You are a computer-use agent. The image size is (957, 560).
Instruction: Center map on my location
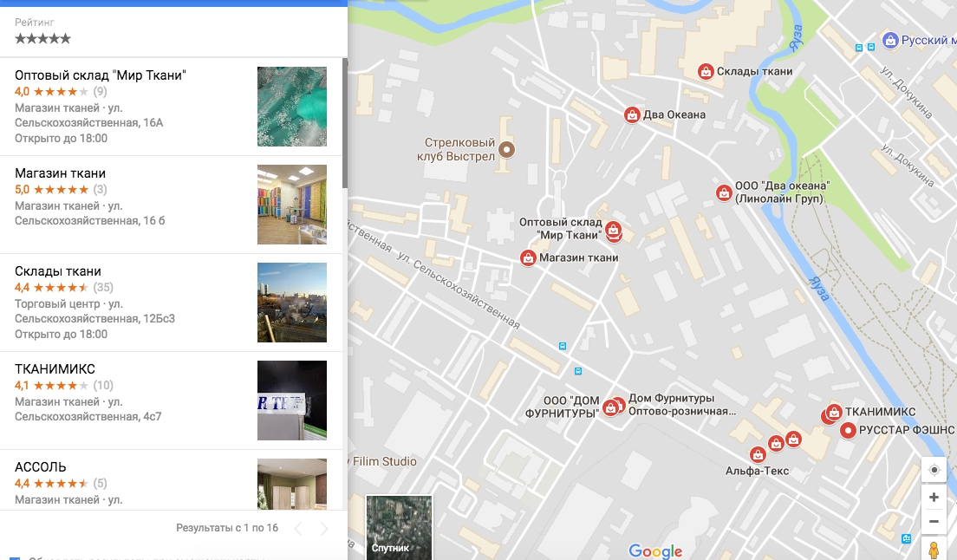tap(934, 470)
